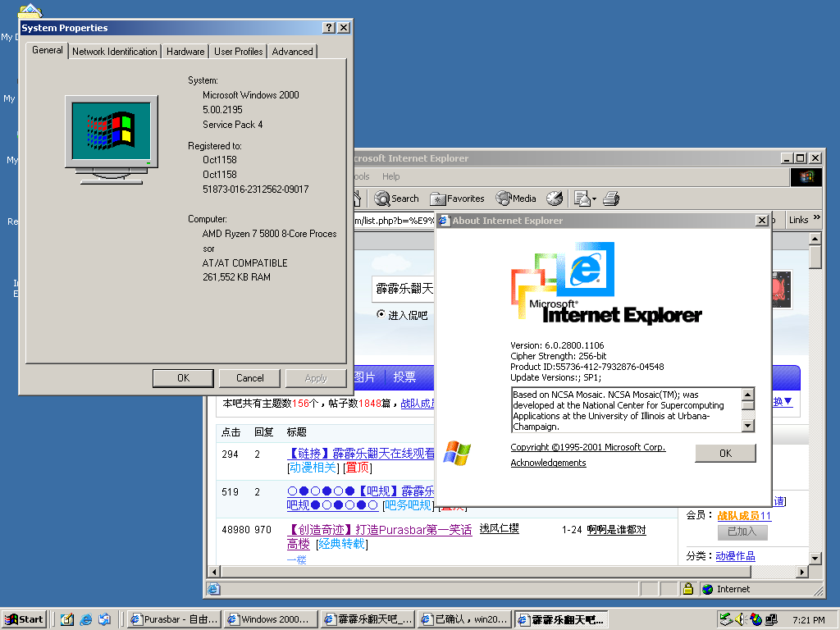Click the 霹雳乐翻天 search input field
Screen dimensions: 840x630
pyautogui.click(x=404, y=288)
